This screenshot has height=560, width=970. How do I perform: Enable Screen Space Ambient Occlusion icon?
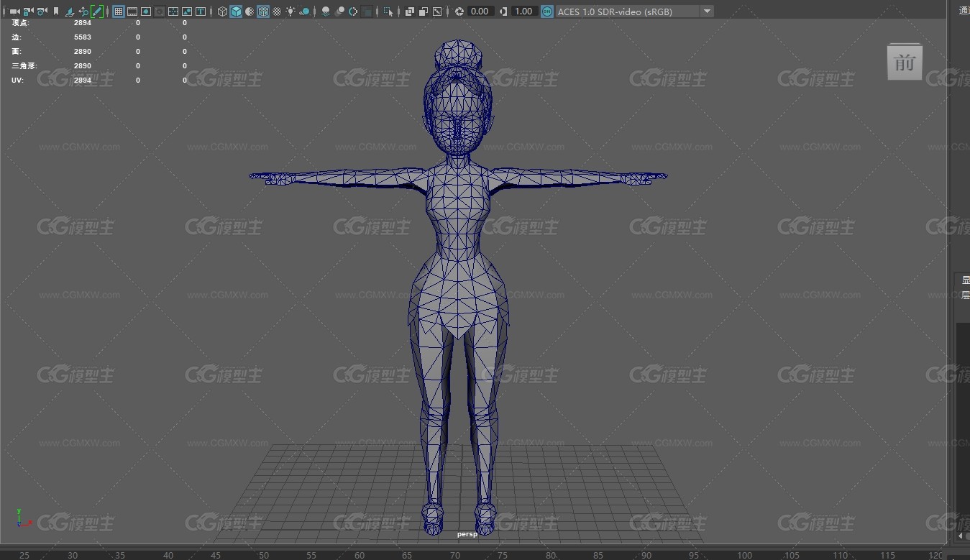[326, 12]
